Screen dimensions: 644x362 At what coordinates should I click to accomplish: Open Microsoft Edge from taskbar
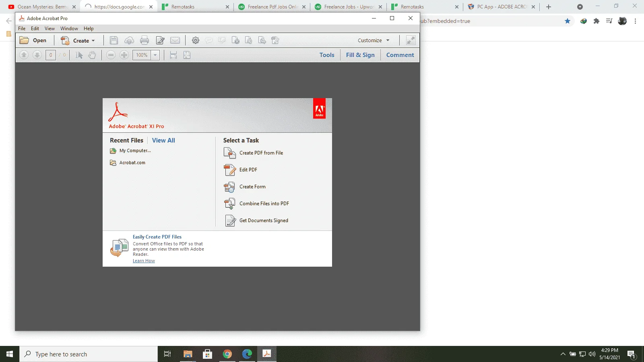(247, 354)
